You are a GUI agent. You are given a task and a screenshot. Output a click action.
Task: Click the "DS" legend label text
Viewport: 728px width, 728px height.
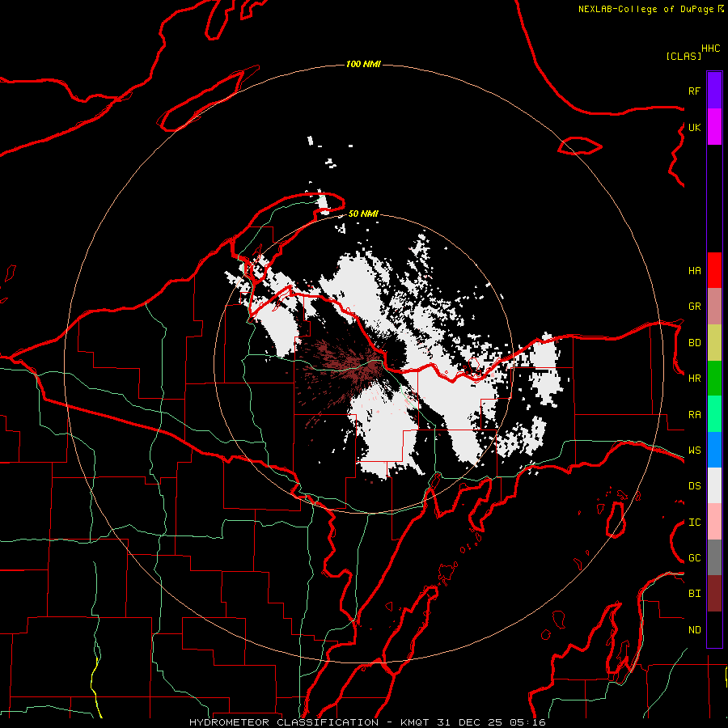tap(694, 486)
